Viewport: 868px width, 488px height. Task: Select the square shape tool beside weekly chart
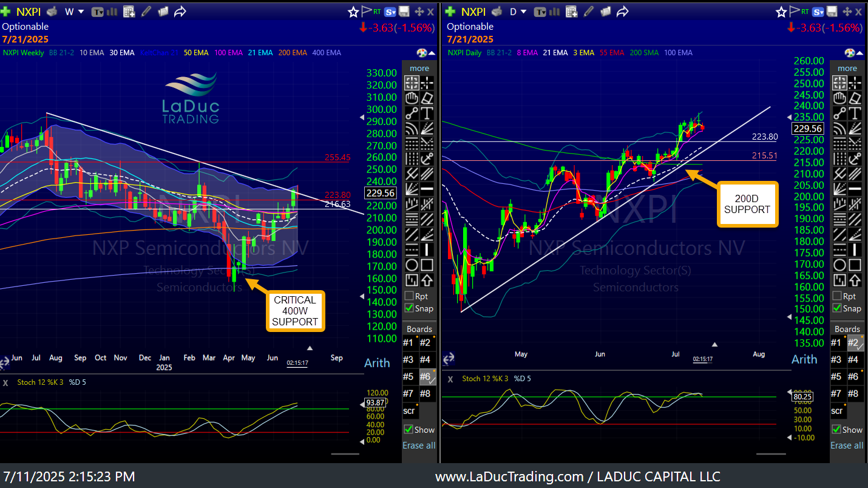point(427,265)
